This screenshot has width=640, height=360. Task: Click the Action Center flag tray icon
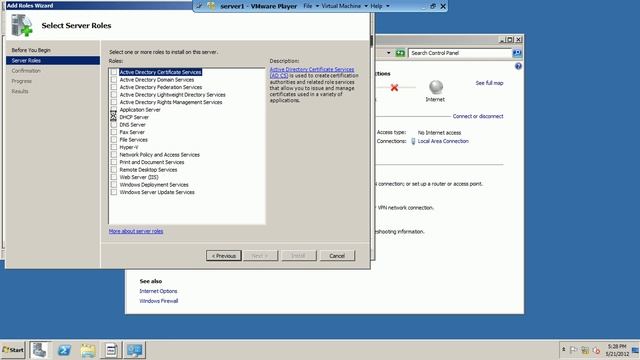click(573, 350)
